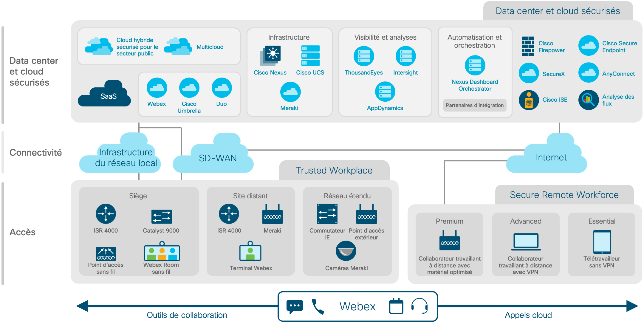Click the Site distant panel heading
The height and width of the screenshot is (322, 644).
pos(250,196)
